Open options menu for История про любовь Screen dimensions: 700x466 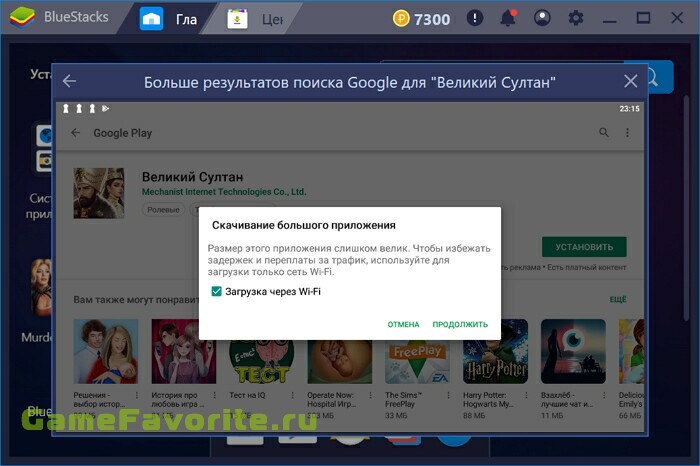tap(215, 395)
